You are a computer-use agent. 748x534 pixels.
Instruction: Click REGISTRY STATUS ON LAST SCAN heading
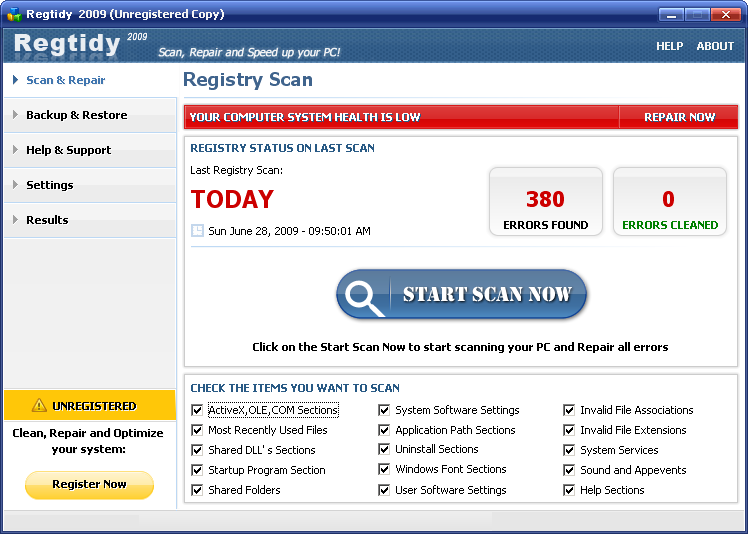(282, 148)
